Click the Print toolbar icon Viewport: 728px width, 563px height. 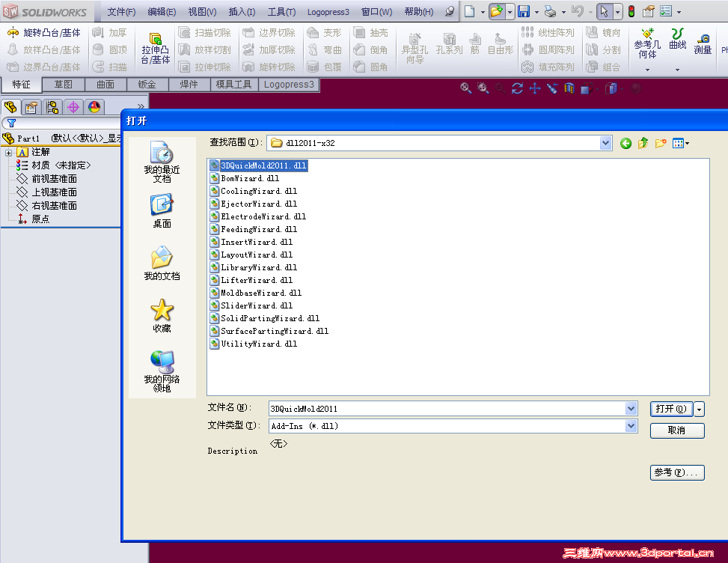pos(550,11)
